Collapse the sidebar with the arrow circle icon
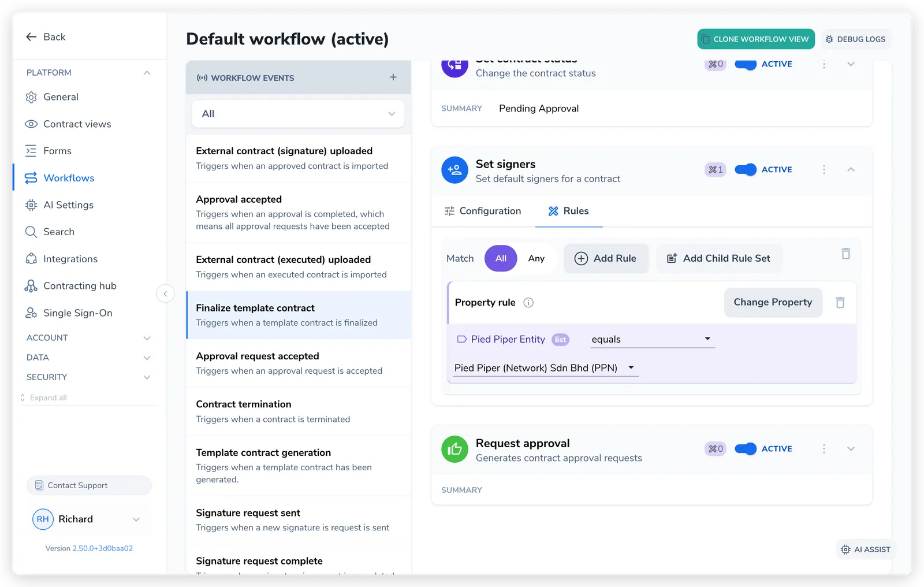The width and height of the screenshot is (924, 587). coord(165,294)
